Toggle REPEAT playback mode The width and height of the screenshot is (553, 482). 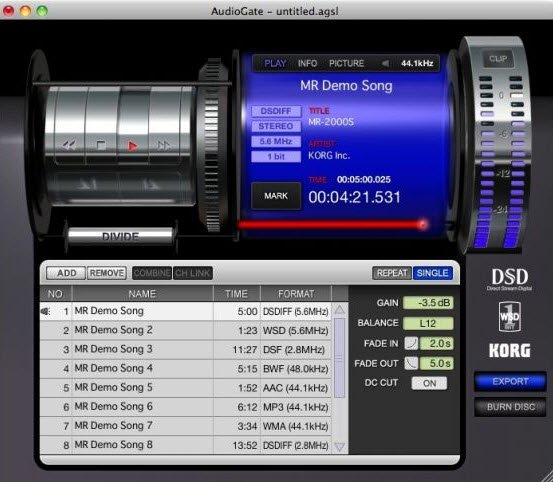click(392, 273)
